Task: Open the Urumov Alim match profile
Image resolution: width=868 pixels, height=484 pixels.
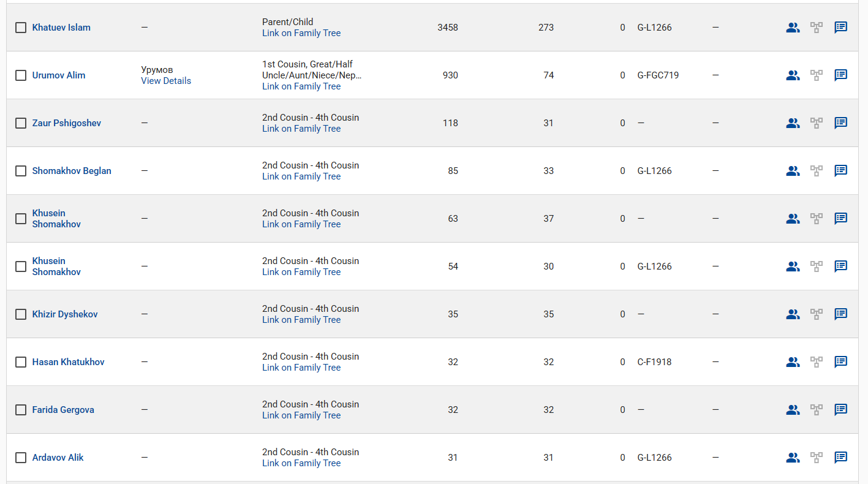Action: (x=59, y=75)
